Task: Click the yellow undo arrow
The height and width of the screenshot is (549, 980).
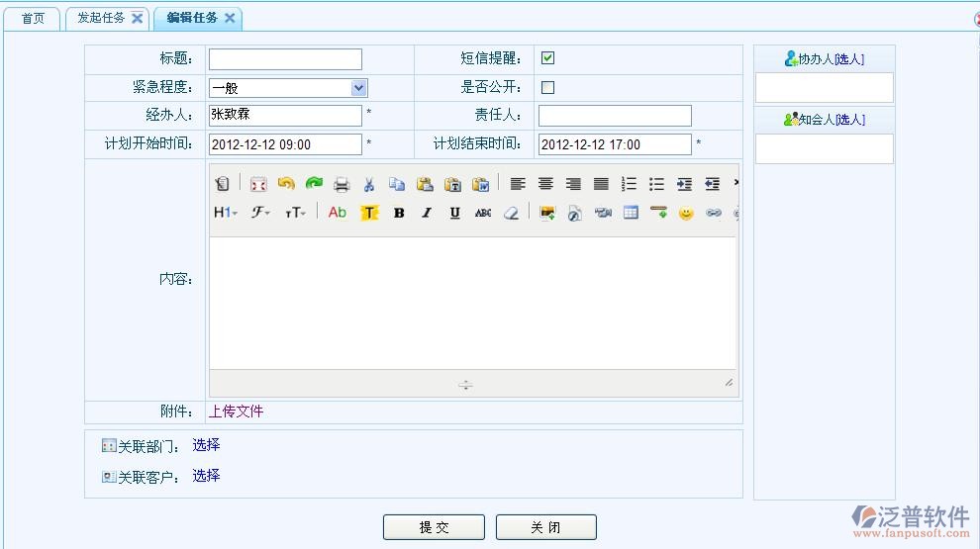Action: pyautogui.click(x=286, y=184)
